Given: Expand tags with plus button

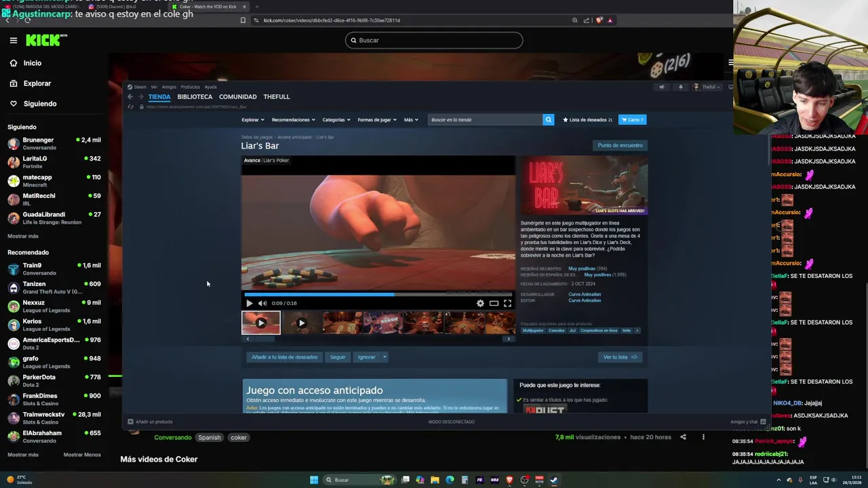Looking at the screenshot, I should point(637,331).
